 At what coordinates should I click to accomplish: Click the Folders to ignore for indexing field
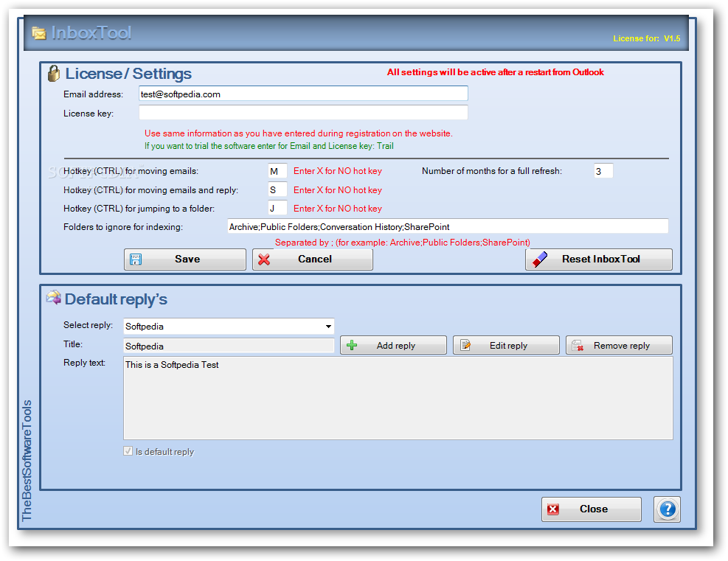448,226
